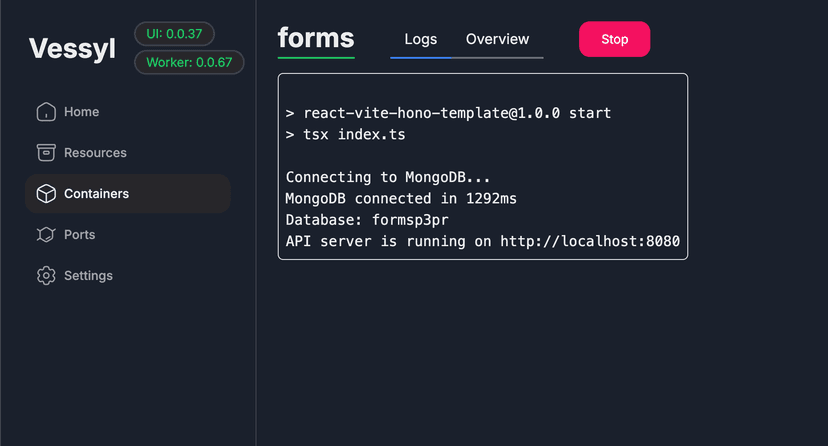
Task: Click the Worker: 0.0.67 version badge
Action: (189, 63)
